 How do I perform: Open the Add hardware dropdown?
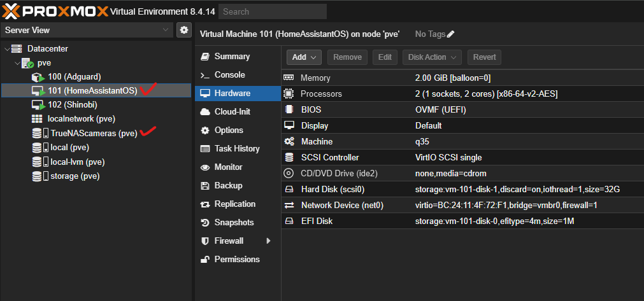[304, 57]
